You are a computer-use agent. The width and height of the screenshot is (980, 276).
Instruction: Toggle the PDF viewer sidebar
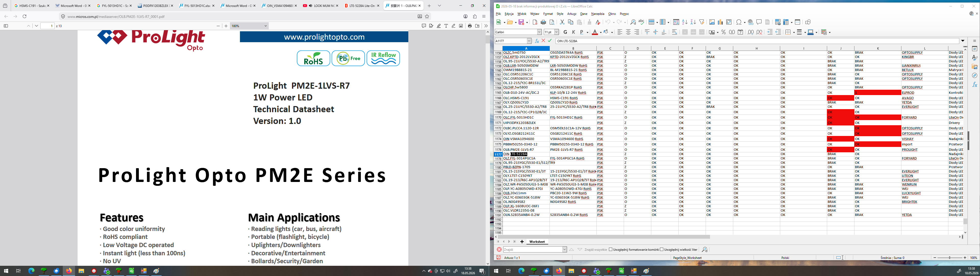(x=6, y=26)
